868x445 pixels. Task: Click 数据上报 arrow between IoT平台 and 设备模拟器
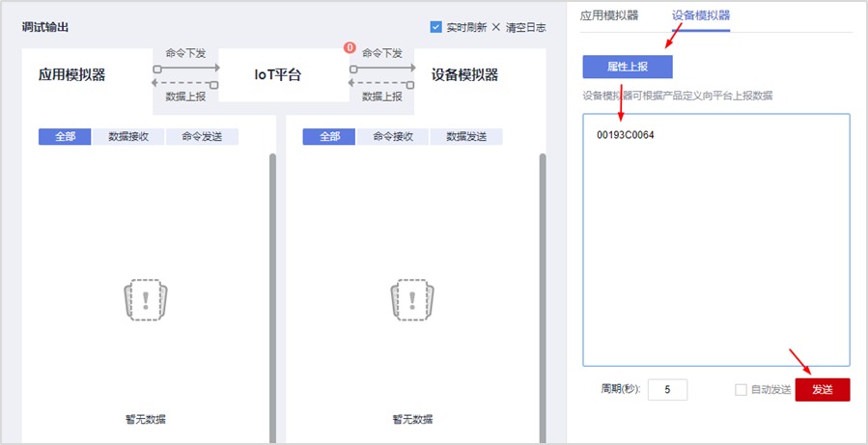pos(381,84)
